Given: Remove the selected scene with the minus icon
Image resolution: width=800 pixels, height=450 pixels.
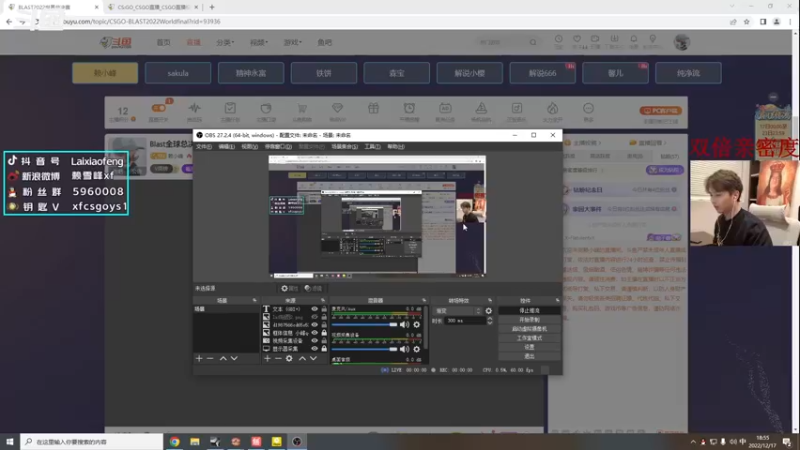Looking at the screenshot, I should tap(210, 359).
